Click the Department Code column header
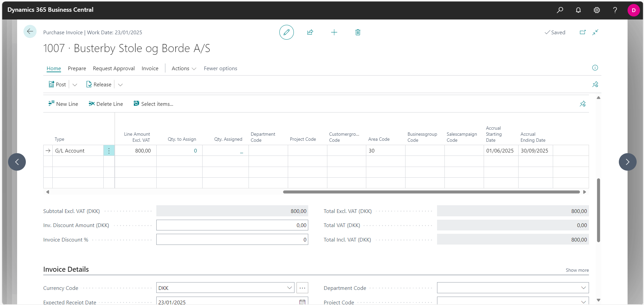The width and height of the screenshot is (644, 305). pos(263,137)
